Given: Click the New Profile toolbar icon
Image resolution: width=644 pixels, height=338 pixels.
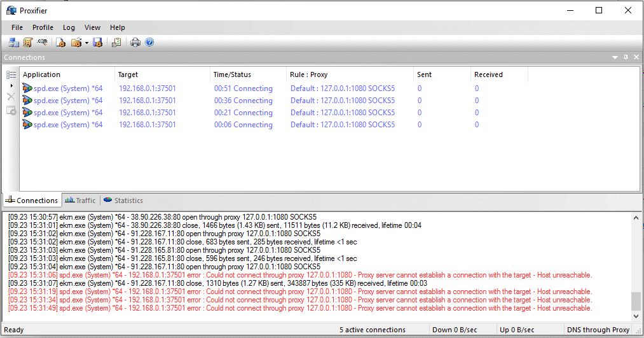Looking at the screenshot, I should coord(61,43).
